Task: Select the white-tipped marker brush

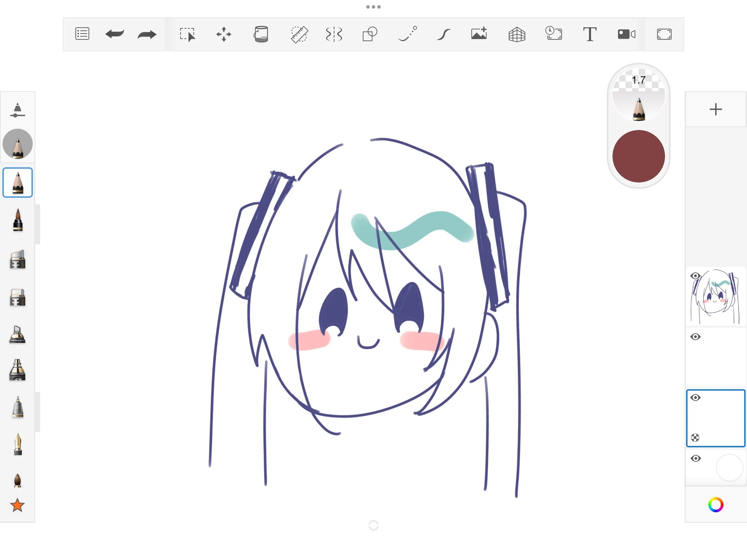Action: (18, 297)
